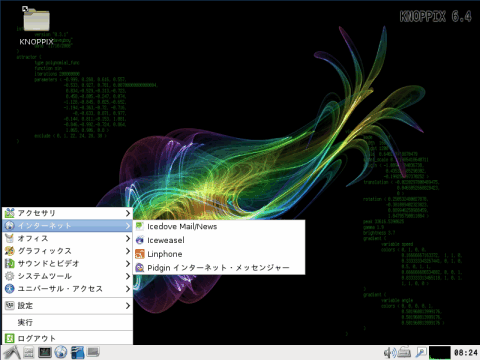Screen dimensions: 480x360
Task: Click the CPU usage monitor
Action: [x=440, y=352]
